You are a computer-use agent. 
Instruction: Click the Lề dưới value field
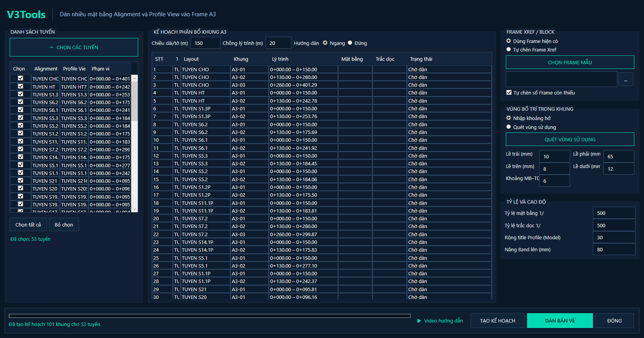(x=619, y=169)
